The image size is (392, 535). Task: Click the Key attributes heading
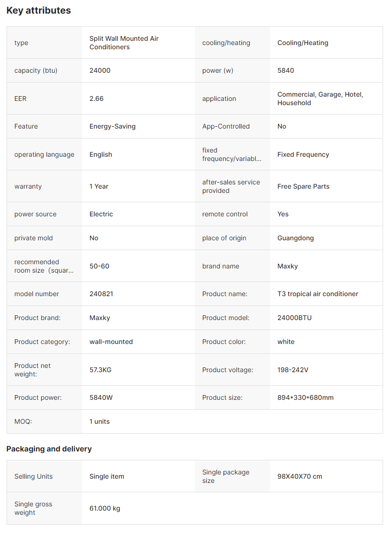click(x=38, y=10)
